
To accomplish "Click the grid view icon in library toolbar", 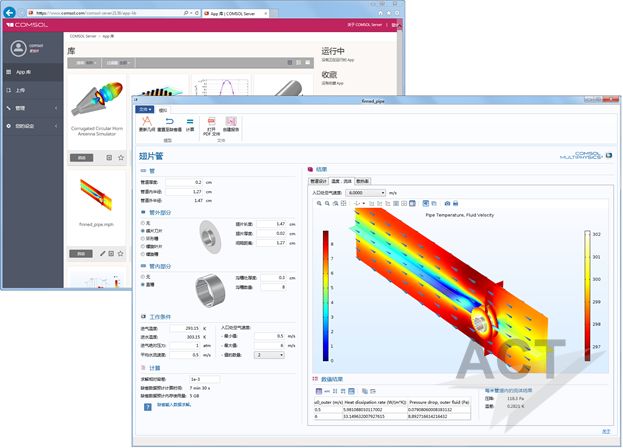I will point(290,63).
